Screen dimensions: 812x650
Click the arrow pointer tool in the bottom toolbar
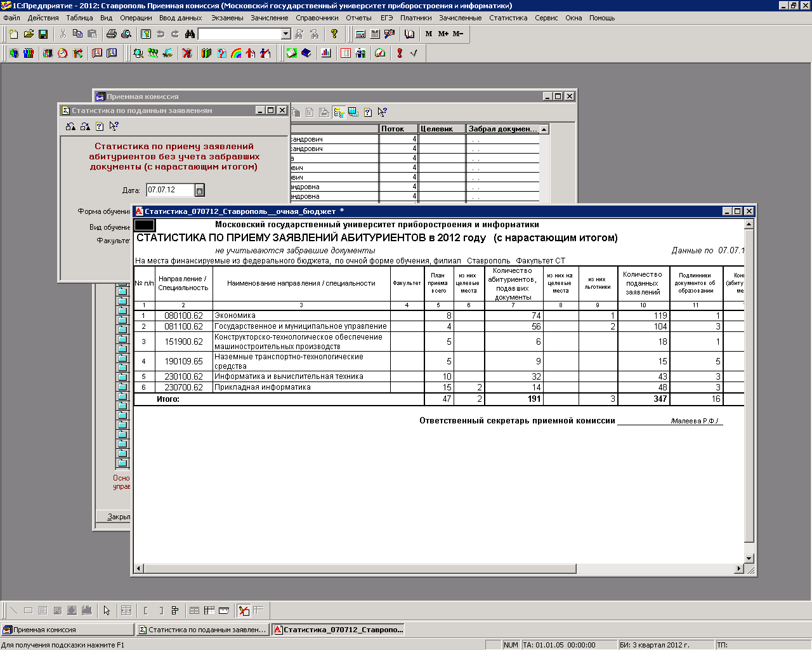pos(107,611)
